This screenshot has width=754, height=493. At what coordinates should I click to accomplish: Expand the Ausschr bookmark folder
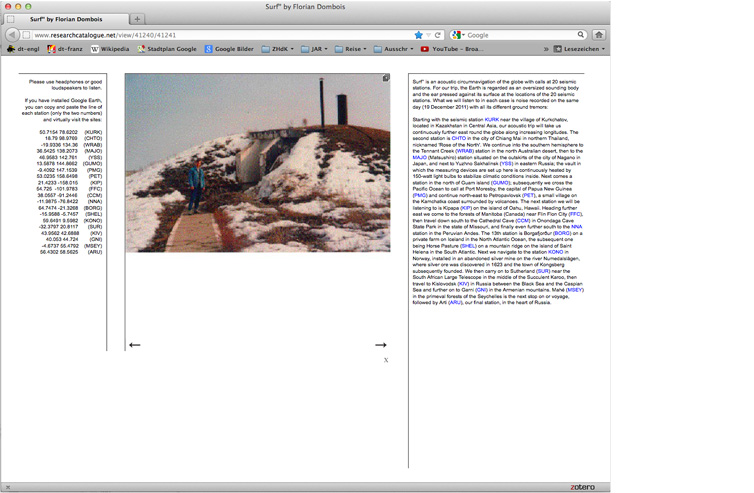393,49
